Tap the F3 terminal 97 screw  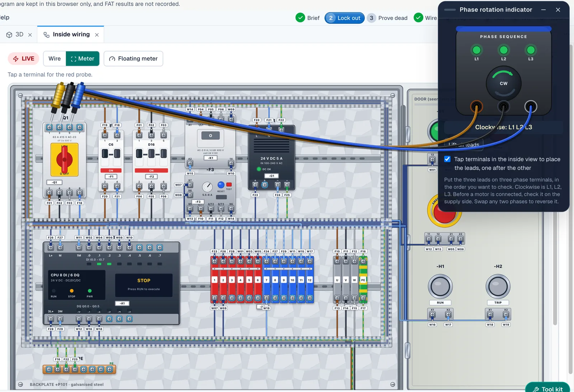[190, 185]
